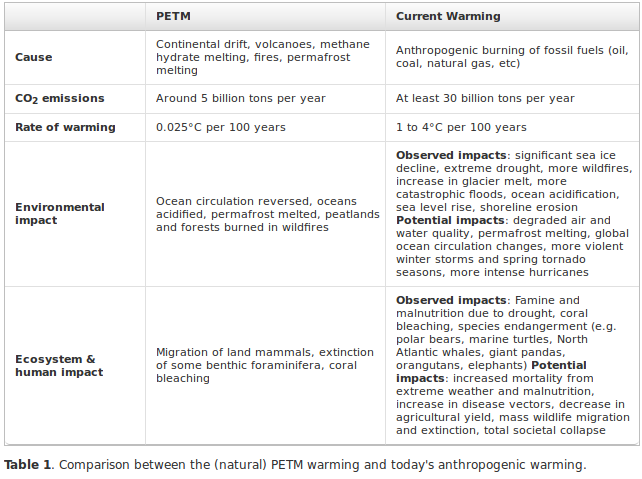Click the Rate of warming row label
This screenshot has width=642, height=479.
(x=65, y=127)
